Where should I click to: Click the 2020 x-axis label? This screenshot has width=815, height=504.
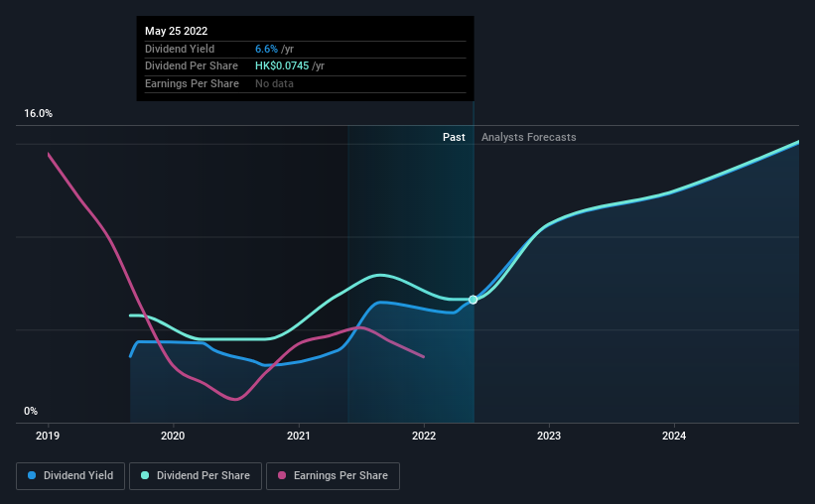[x=173, y=436]
